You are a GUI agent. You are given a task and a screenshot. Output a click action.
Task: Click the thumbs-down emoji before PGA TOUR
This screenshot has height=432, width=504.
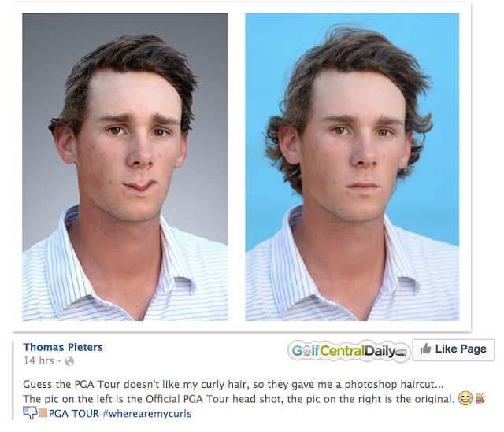(30, 413)
